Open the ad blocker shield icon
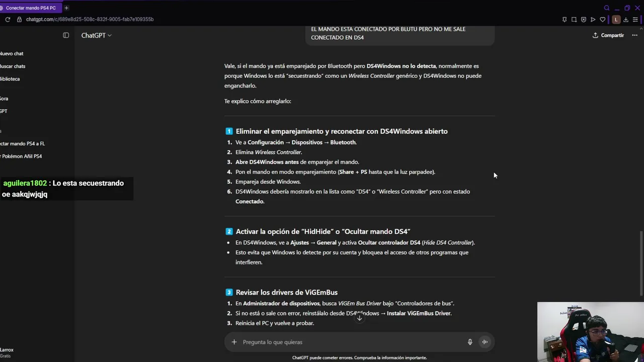644x362 pixels. pyautogui.click(x=584, y=20)
